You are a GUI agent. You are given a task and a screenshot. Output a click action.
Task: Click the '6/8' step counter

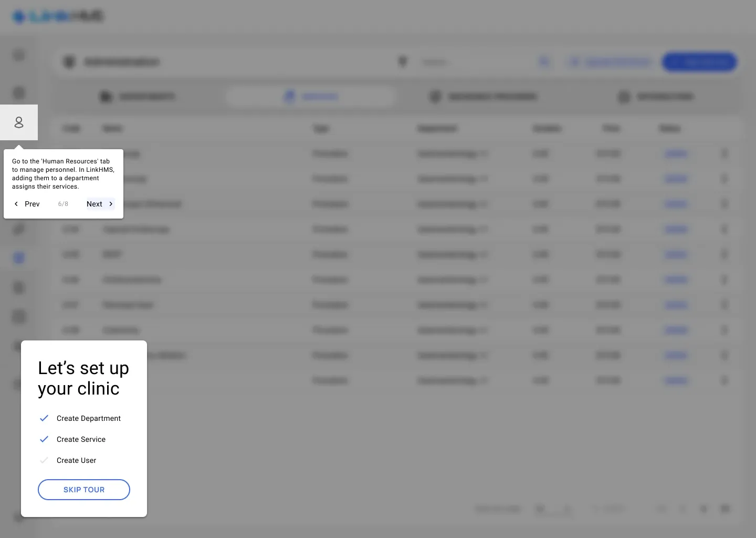tap(63, 204)
